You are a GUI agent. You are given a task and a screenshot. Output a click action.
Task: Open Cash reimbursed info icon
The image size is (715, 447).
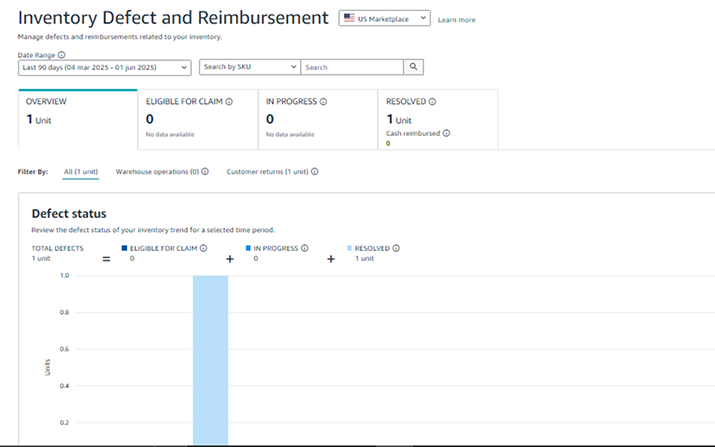point(446,133)
